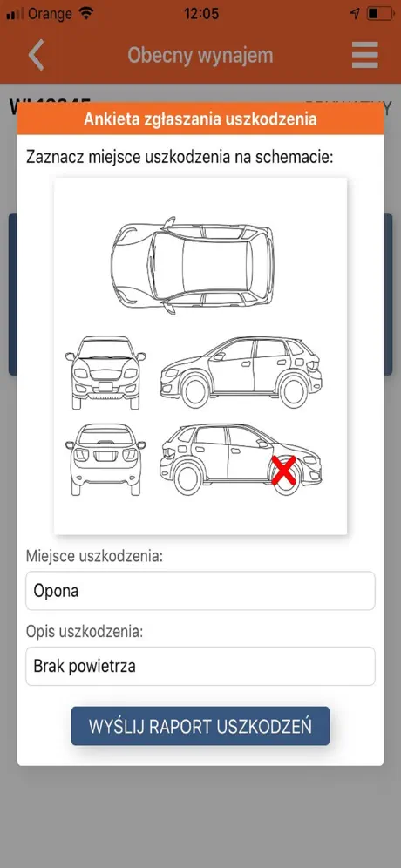
Task: Tap rear wheel of bottom side-view car
Action: 188,478
